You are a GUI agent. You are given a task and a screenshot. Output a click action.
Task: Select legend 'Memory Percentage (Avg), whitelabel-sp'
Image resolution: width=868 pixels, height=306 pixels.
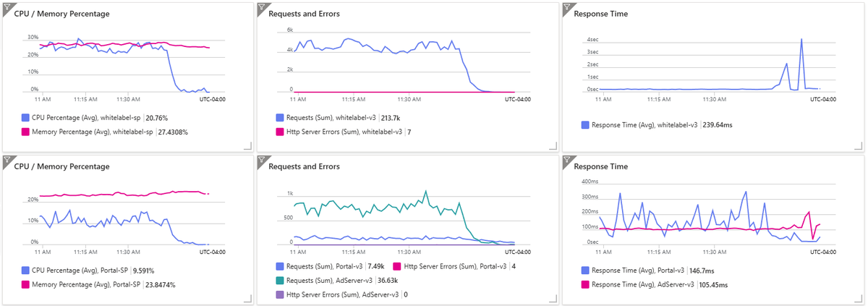pyautogui.click(x=93, y=132)
